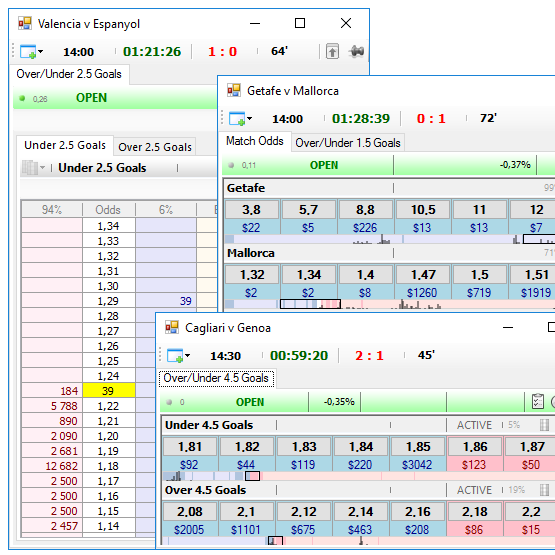Switch to the Under 2.5 Goals tab
555x555 pixels.
(65, 145)
